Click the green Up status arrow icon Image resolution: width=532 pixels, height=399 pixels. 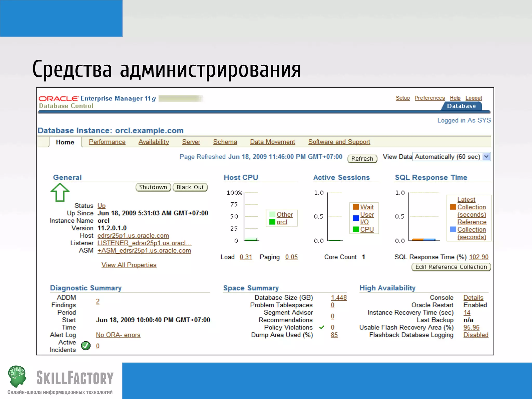60,192
